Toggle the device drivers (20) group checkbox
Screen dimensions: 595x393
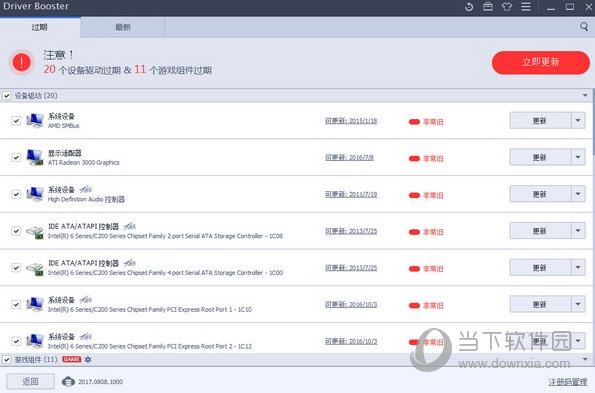pos(7,96)
